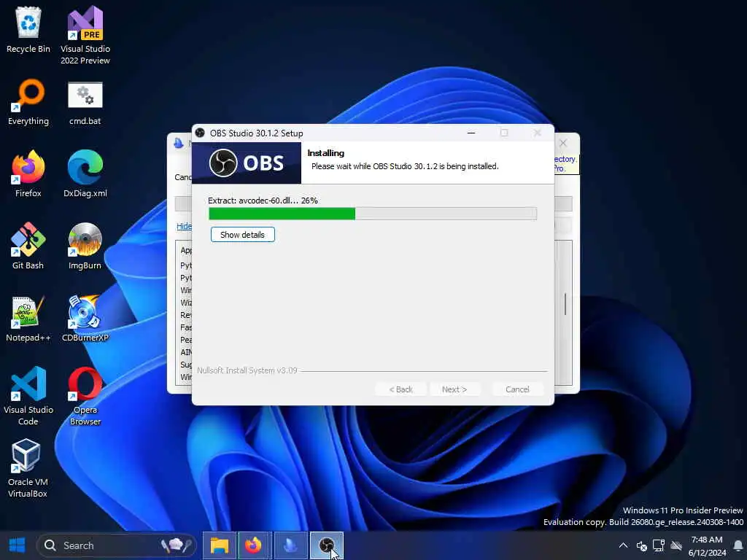The image size is (747, 560).
Task: Select the DxDiag.xml desktop file
Action: (x=85, y=174)
